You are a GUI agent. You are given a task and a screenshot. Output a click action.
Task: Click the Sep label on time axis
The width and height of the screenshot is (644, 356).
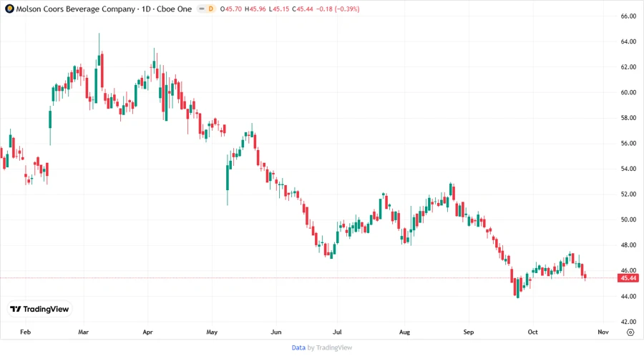click(x=469, y=332)
